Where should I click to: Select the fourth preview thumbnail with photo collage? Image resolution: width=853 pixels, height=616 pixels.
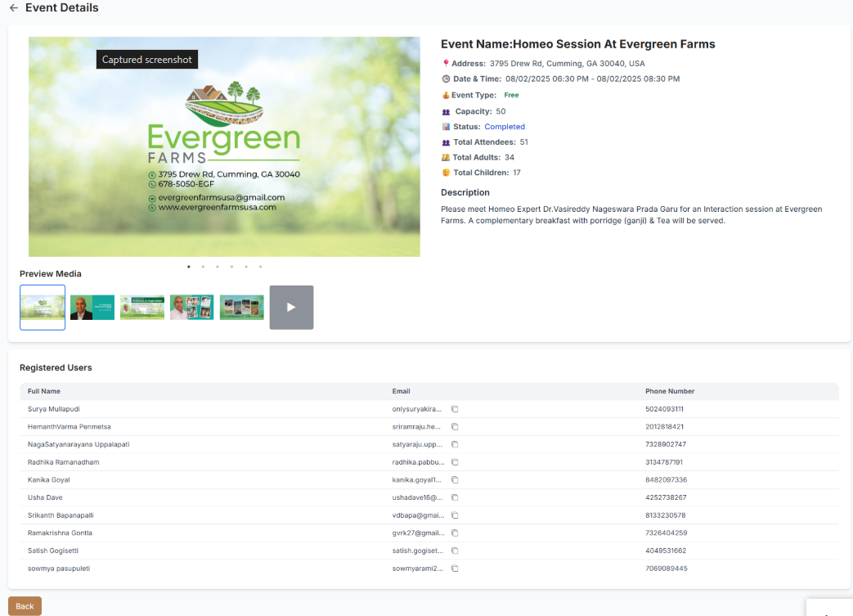(x=192, y=308)
